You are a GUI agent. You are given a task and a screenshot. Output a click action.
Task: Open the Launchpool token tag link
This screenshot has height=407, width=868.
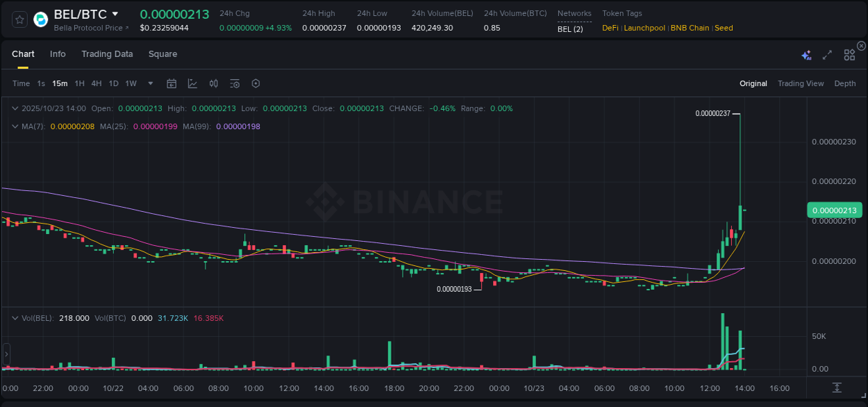point(644,28)
